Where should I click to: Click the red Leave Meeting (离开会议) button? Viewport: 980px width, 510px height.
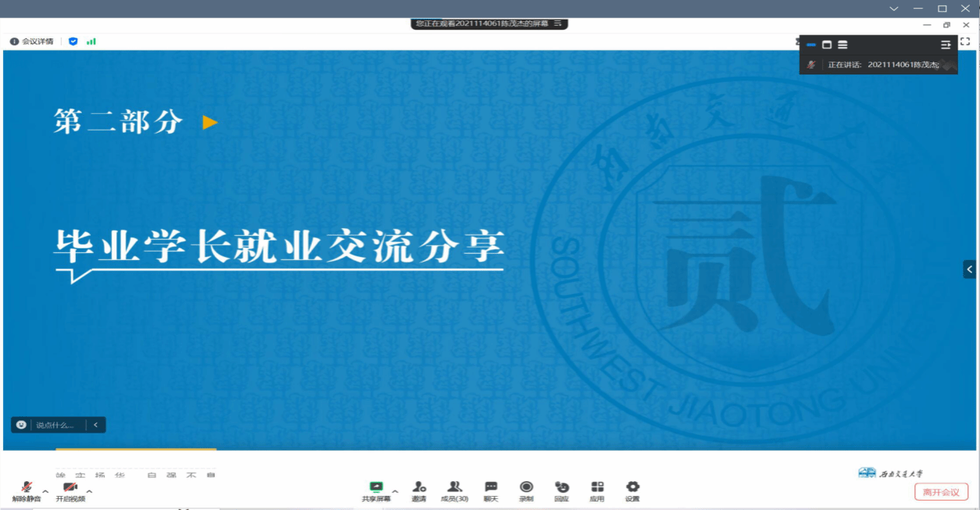[941, 492]
